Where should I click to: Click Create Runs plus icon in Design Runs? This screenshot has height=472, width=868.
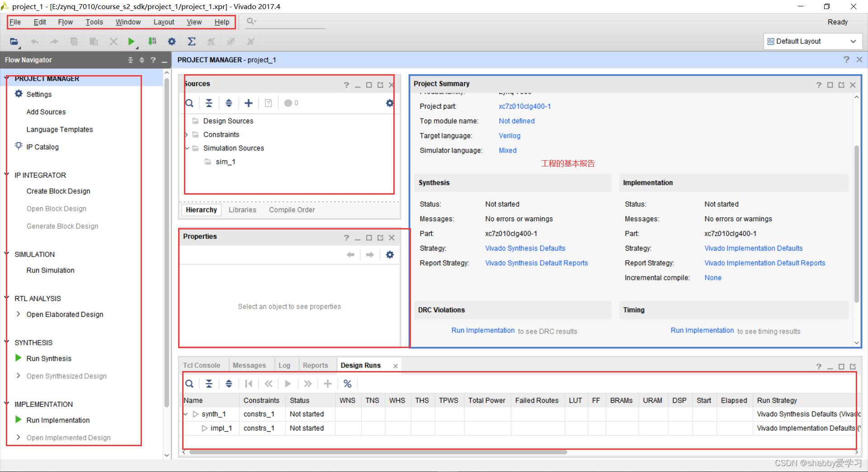[x=328, y=384]
